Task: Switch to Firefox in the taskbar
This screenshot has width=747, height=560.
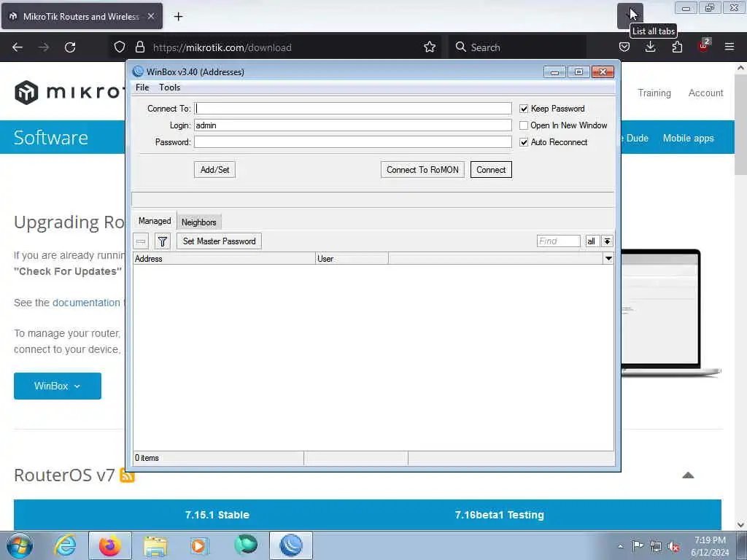Action: [x=110, y=545]
